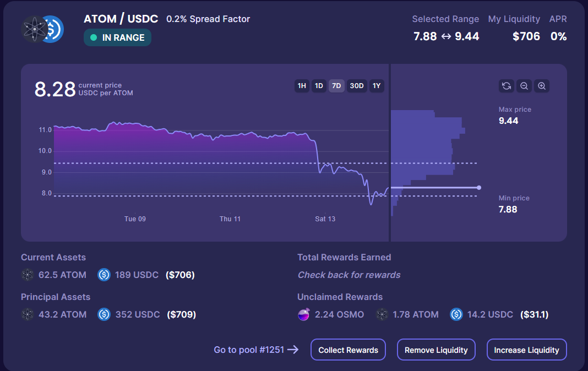588x371 pixels.
Task: Click the zoom out magnifier icon
Action: click(x=524, y=86)
